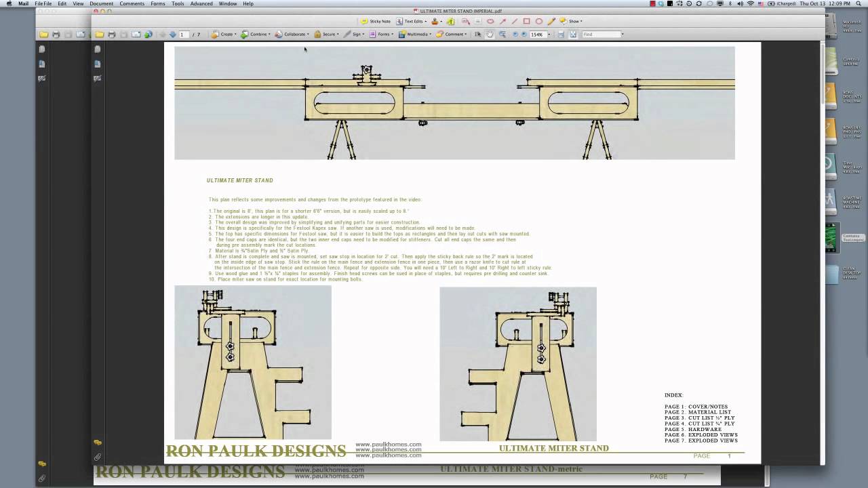Viewport: 868px width, 488px height.
Task: Open the Bookmarks panel in front window
Action: pos(97,64)
